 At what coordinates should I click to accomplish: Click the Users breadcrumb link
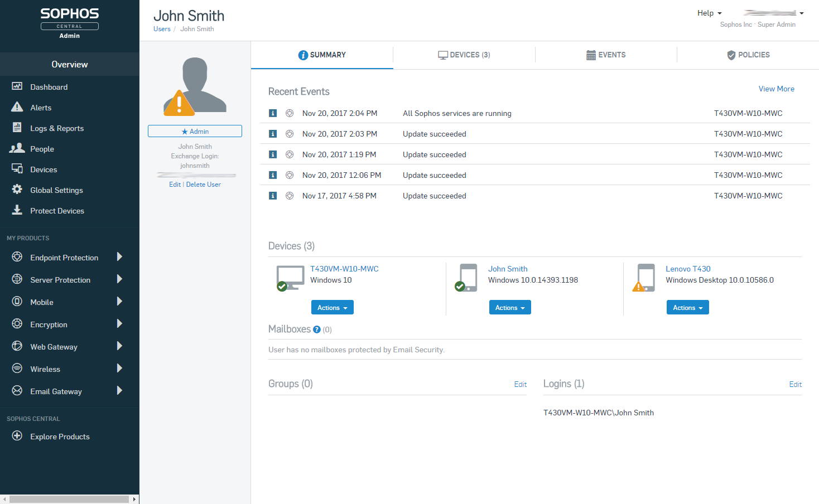[x=162, y=29]
